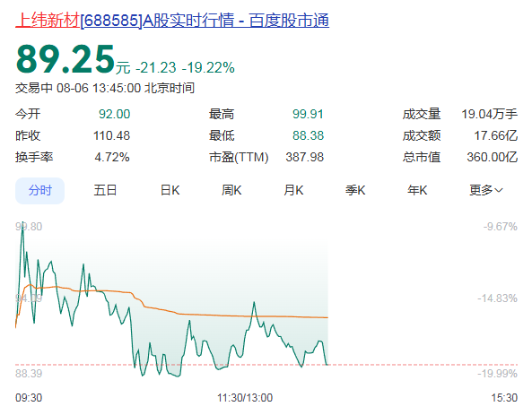Screen dimensions: 532x415
Task: Click the -14.83% chart axis label
Action: (497, 298)
